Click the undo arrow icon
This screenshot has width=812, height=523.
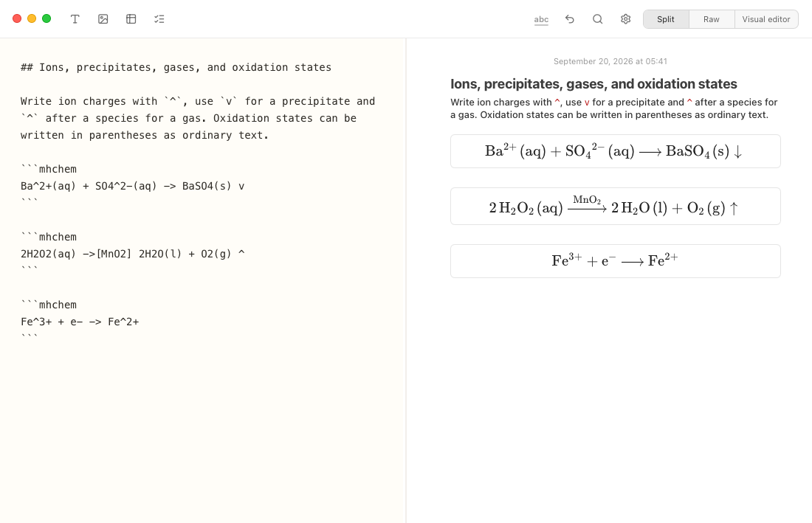click(x=570, y=19)
